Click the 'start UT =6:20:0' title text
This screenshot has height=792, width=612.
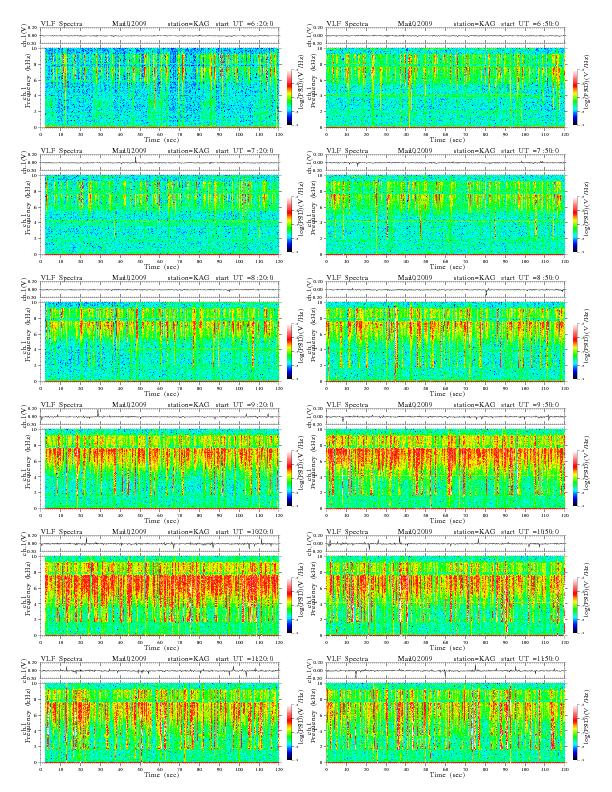click(245, 24)
